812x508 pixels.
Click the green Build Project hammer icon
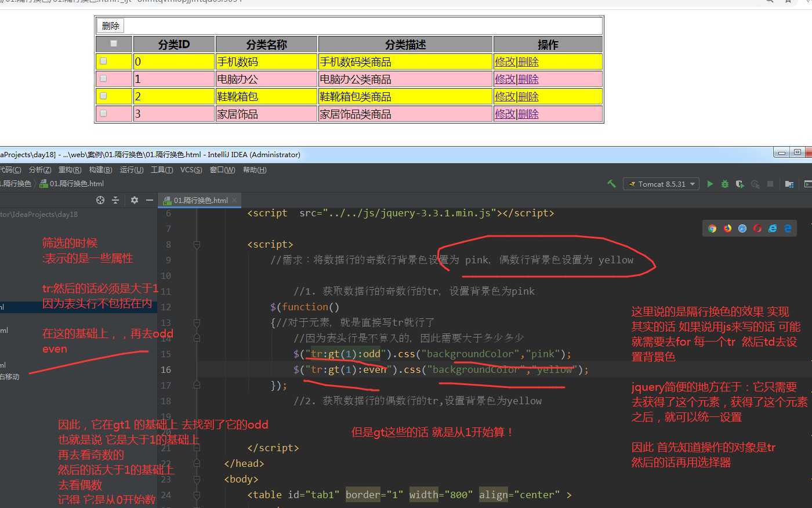point(611,184)
